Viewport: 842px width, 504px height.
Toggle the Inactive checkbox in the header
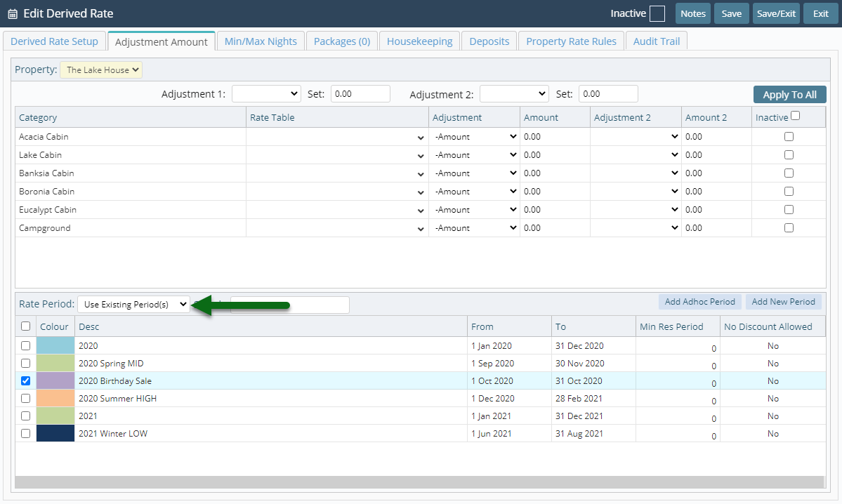coord(657,13)
